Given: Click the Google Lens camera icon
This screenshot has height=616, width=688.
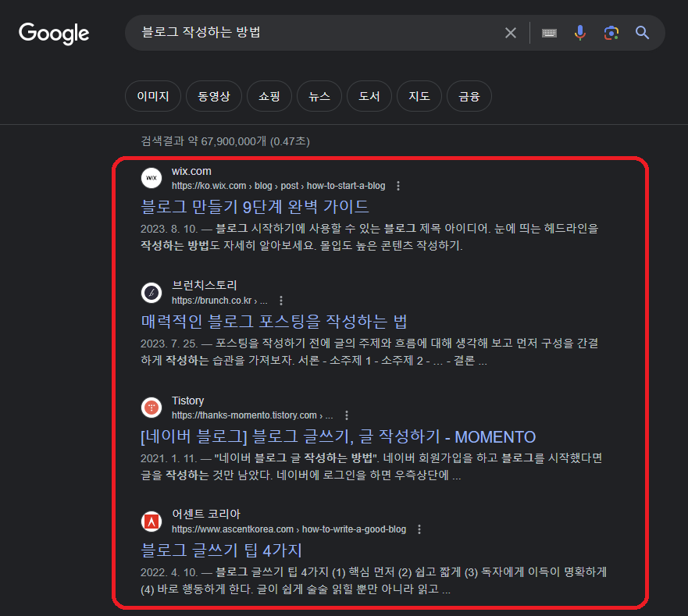Looking at the screenshot, I should (x=611, y=33).
